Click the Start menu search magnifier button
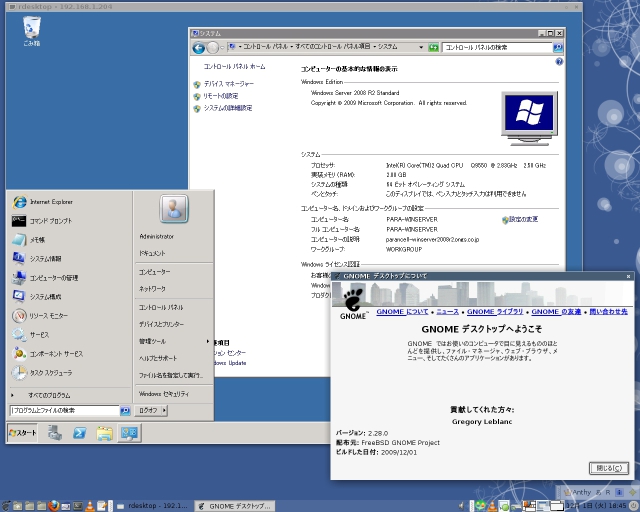 (x=125, y=411)
